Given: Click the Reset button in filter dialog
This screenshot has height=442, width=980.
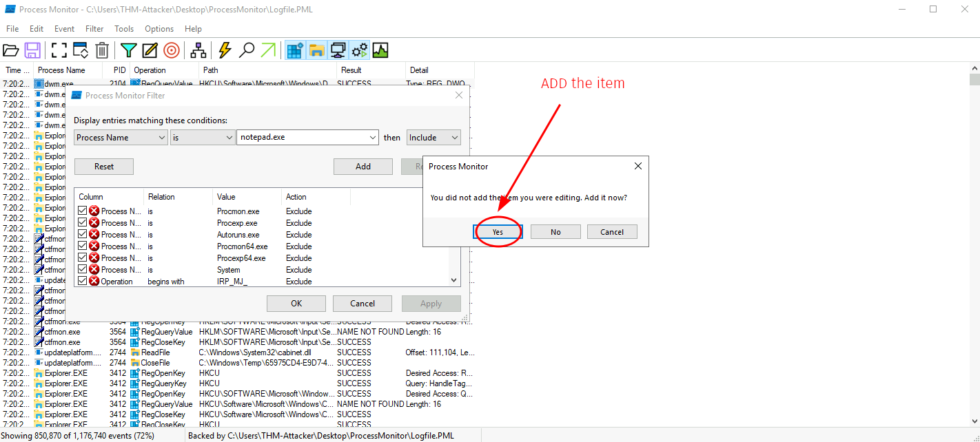Looking at the screenshot, I should tap(104, 167).
